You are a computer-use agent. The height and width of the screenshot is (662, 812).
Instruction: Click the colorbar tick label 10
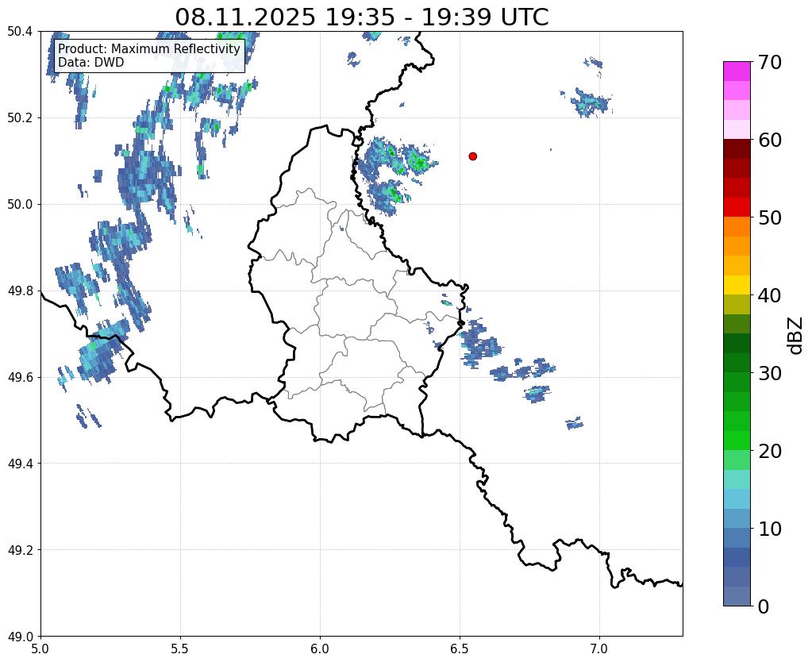tap(770, 529)
